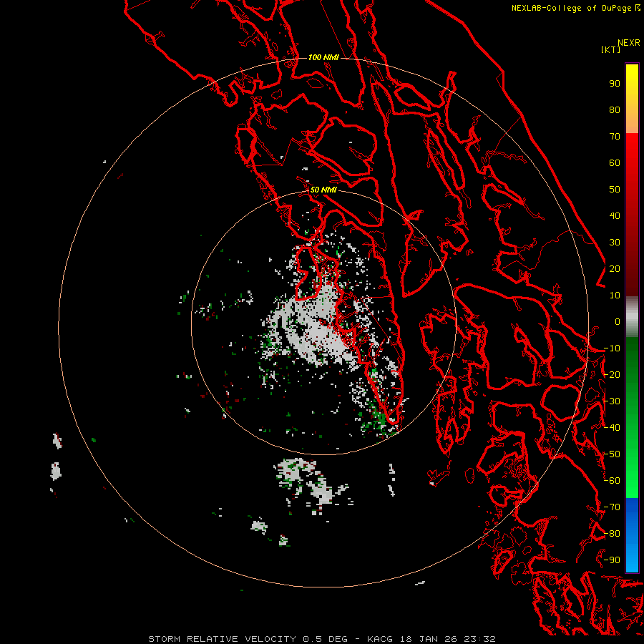Click the KACG station identifier
The width and height of the screenshot is (644, 644).
(x=381, y=639)
